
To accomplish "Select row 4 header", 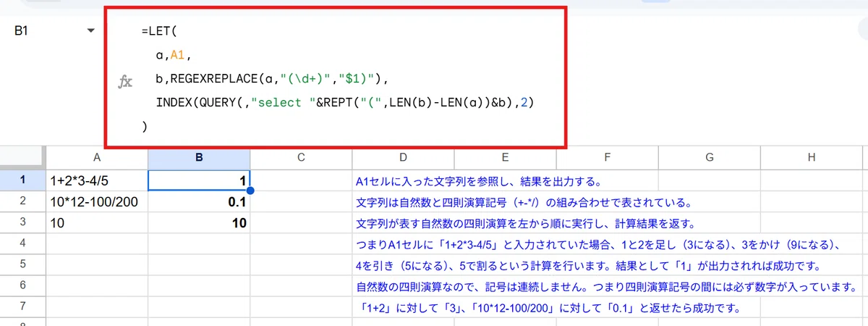I will [x=22, y=244].
